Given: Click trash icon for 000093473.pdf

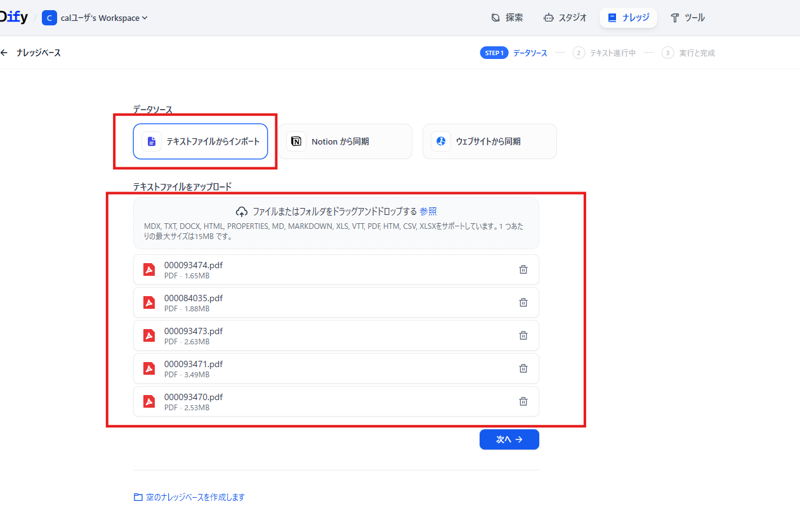Looking at the screenshot, I should [x=523, y=335].
